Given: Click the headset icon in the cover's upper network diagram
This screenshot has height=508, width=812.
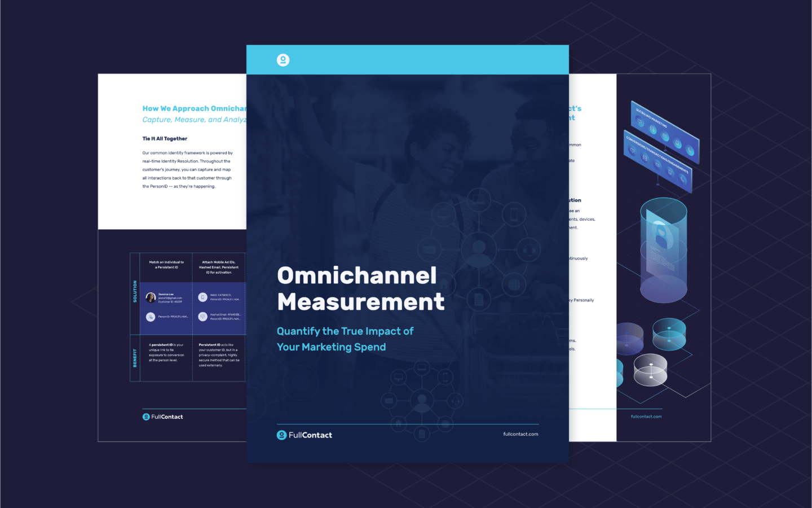Looking at the screenshot, I should click(x=528, y=249).
